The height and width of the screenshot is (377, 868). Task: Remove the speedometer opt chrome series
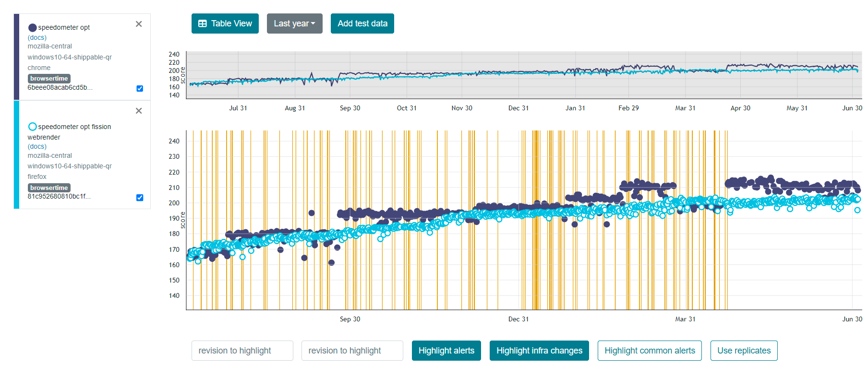click(139, 24)
